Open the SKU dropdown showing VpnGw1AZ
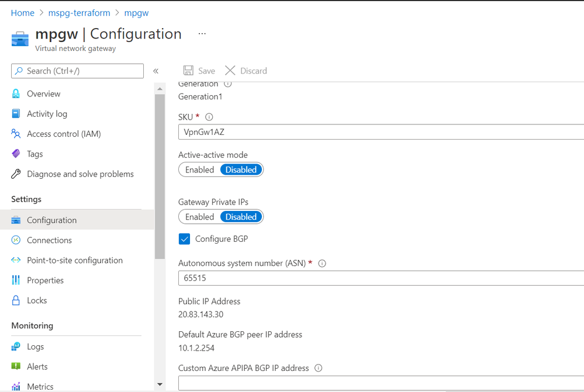Viewport: 584px width, 392px height. tap(381, 132)
